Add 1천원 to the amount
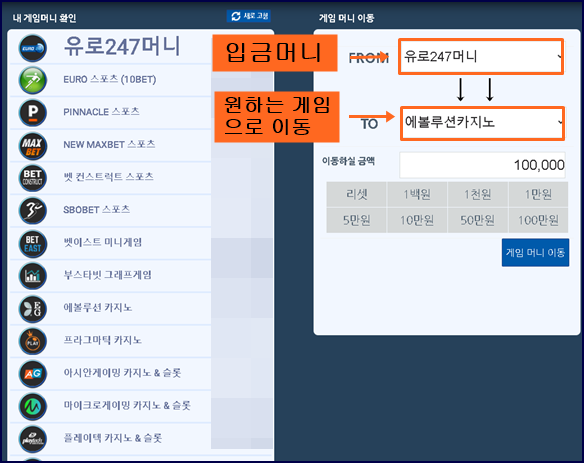This screenshot has height=463, width=584. 477,194
